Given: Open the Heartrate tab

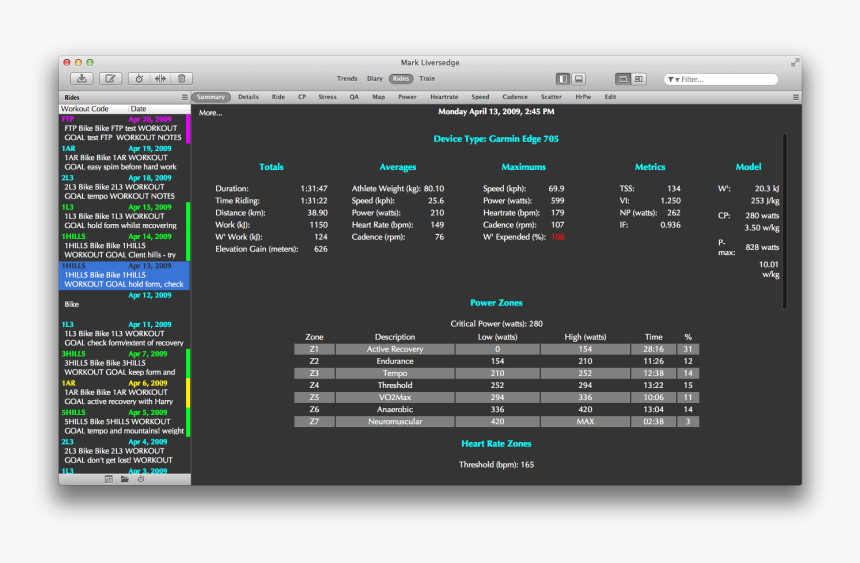Looking at the screenshot, I should pos(444,97).
